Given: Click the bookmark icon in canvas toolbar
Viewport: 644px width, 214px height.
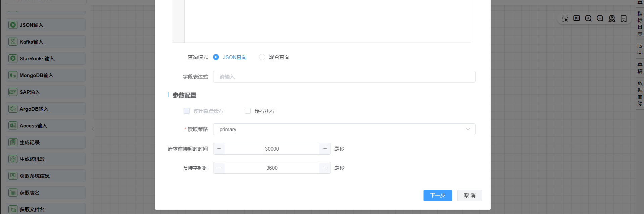Looking at the screenshot, I should pyautogui.click(x=624, y=18).
